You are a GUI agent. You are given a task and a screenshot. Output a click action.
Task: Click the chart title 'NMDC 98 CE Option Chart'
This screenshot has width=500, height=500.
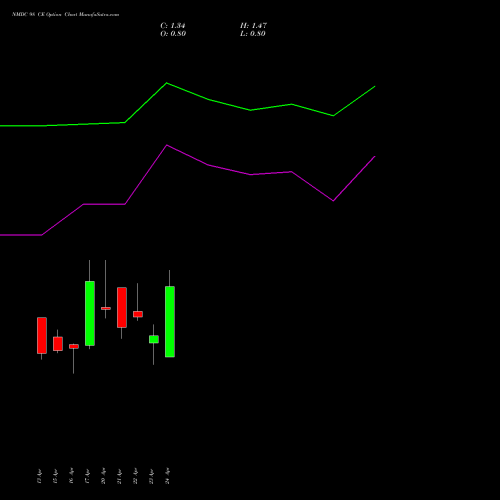click(45, 14)
